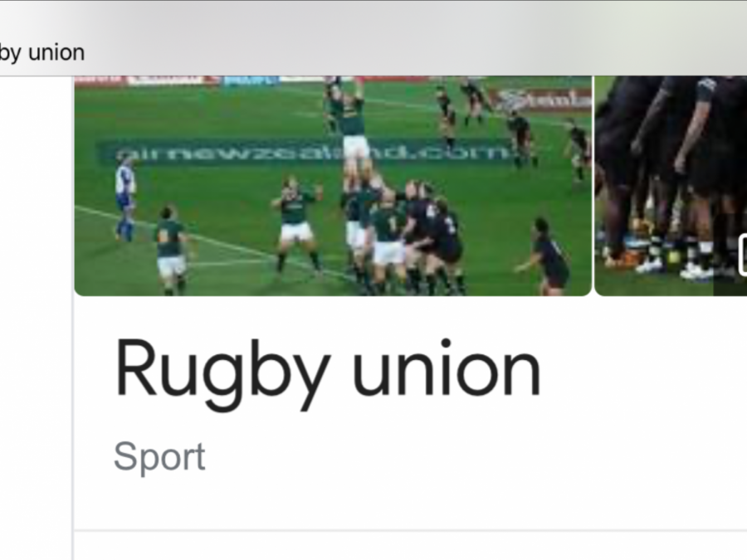Click the search field containing 'by union'
This screenshot has height=560, width=747.
(x=42, y=52)
